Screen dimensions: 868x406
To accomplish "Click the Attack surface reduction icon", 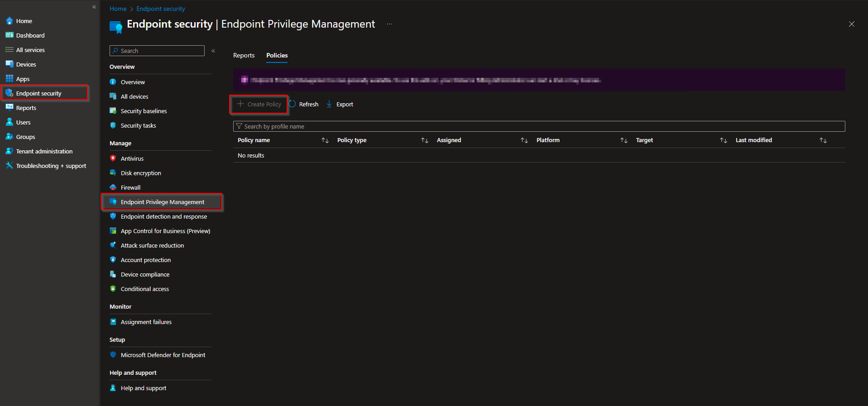I will tap(113, 245).
